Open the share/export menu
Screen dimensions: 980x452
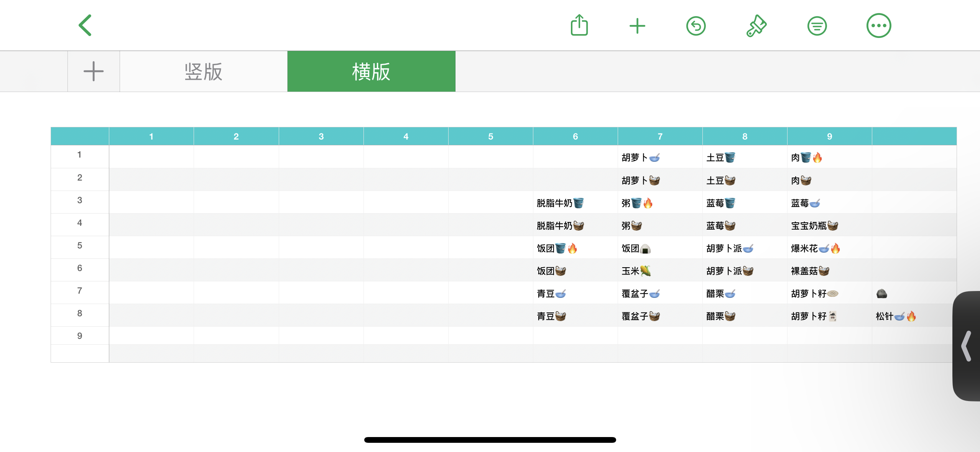[x=579, y=26]
